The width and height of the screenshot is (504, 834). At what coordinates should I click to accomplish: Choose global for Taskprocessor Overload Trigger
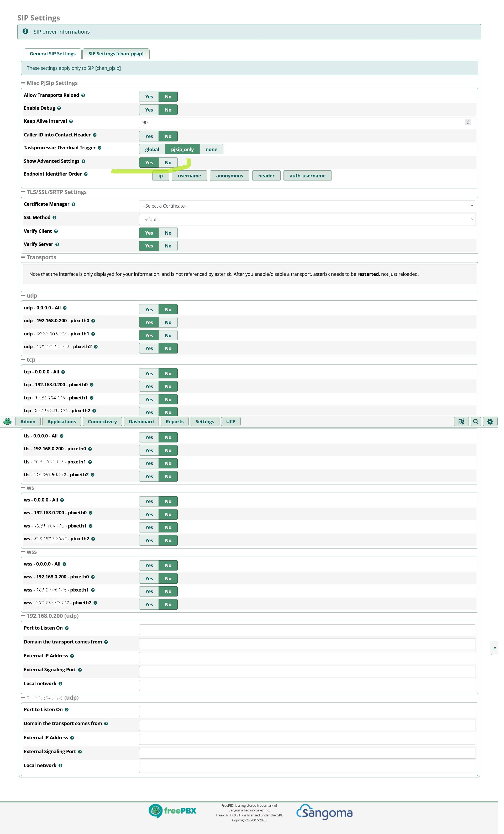152,149
